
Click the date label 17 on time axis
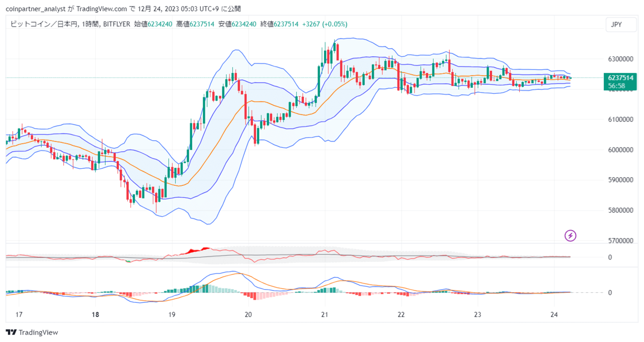tap(19, 315)
